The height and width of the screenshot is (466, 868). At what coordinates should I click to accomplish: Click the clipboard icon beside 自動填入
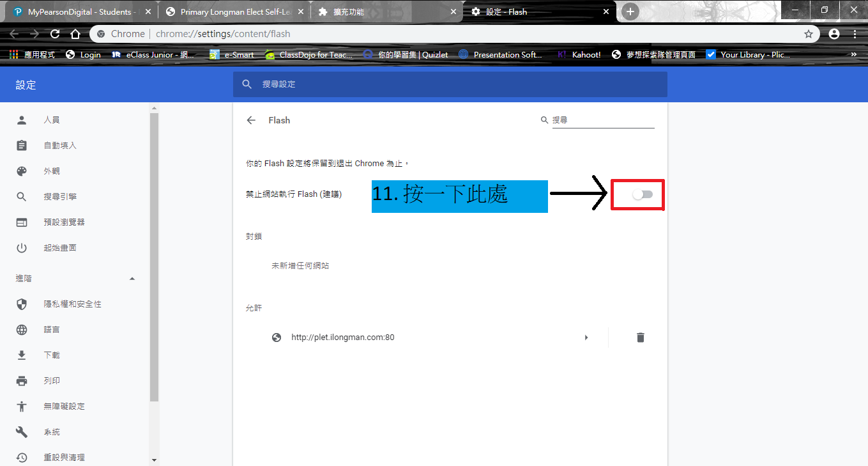point(22,146)
